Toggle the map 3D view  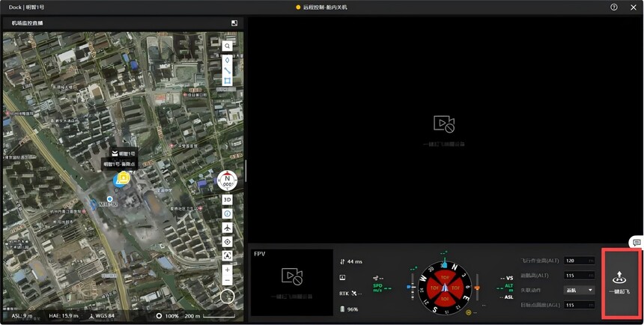pyautogui.click(x=227, y=200)
